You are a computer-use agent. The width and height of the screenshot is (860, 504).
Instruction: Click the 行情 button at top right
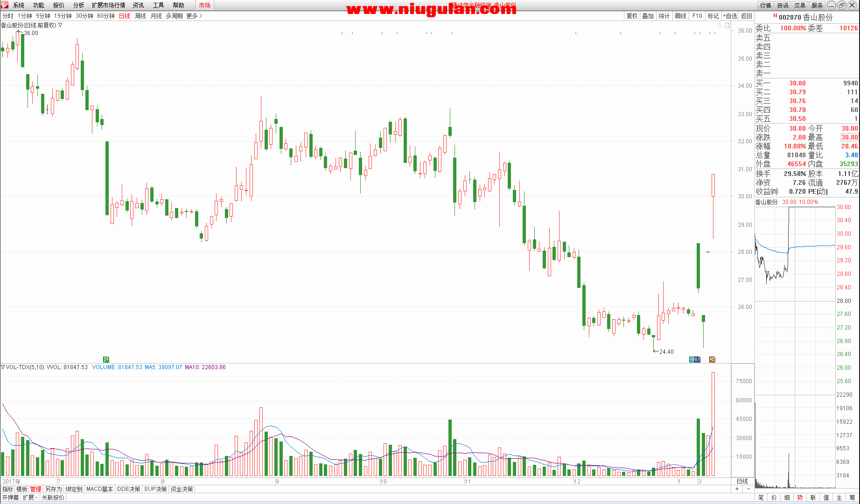[765, 5]
